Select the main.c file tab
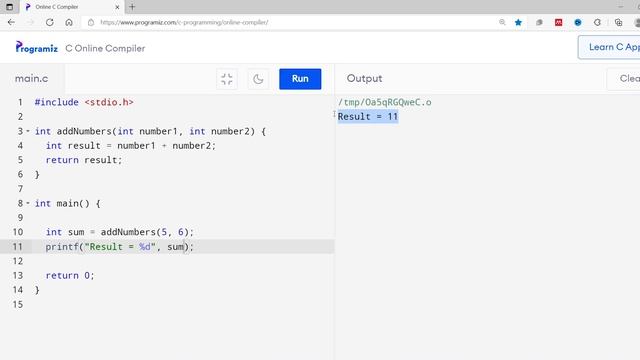This screenshot has height=360, width=640. click(x=31, y=78)
